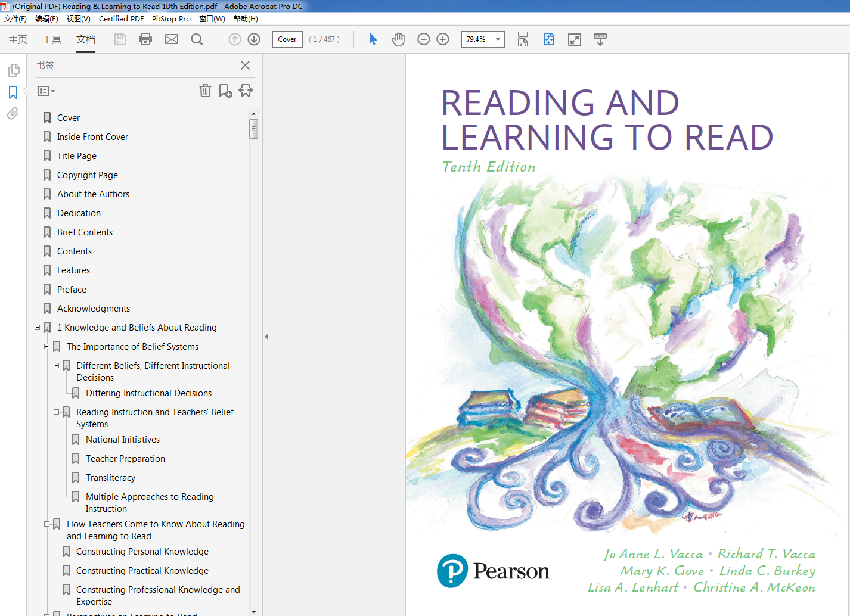
Task: Add a new bookmark icon
Action: 225,91
